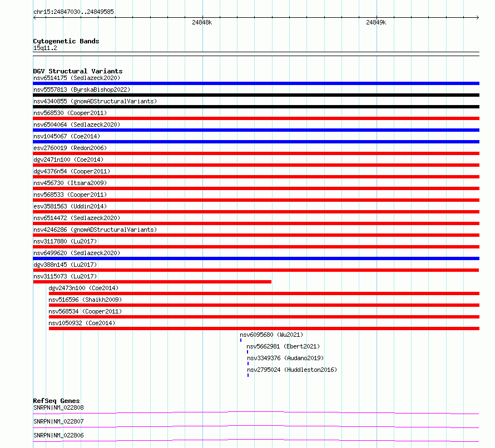Viewport: 495px width, 448px height.
Task: Click the 24849k ruler tick label
Action: (375, 22)
